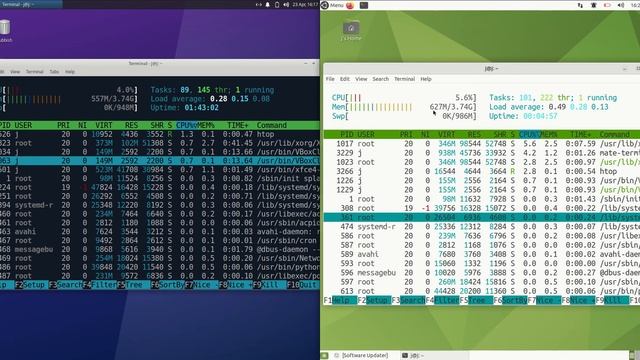
Task: Launch Firefox from the MATE top panel
Action: click(350, 5)
